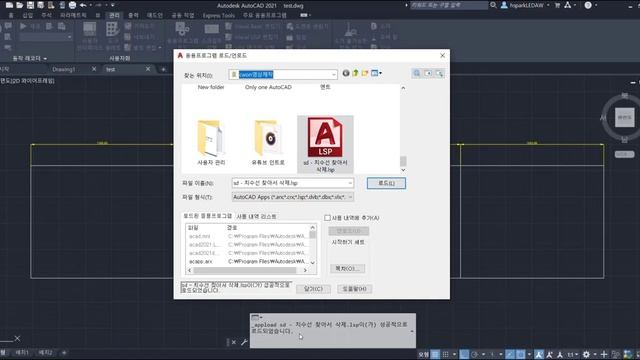Click the 목차(O)... contents button
This screenshot has height=360, width=640.
[347, 269]
